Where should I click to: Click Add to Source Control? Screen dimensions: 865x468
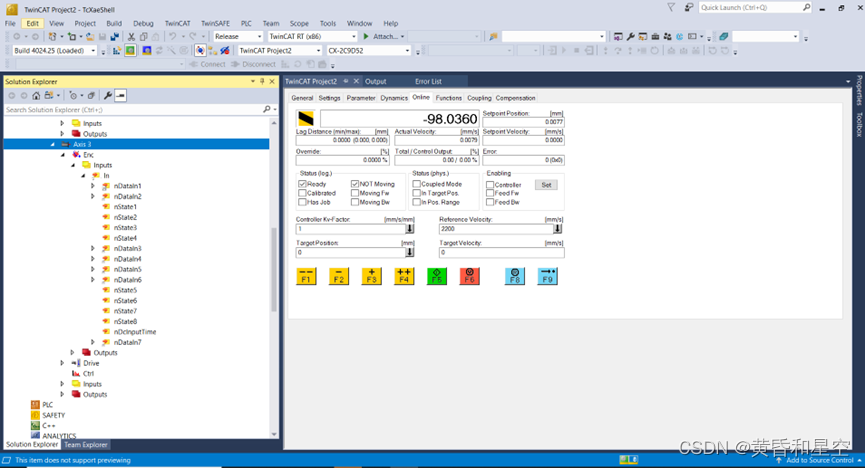[x=820, y=460]
